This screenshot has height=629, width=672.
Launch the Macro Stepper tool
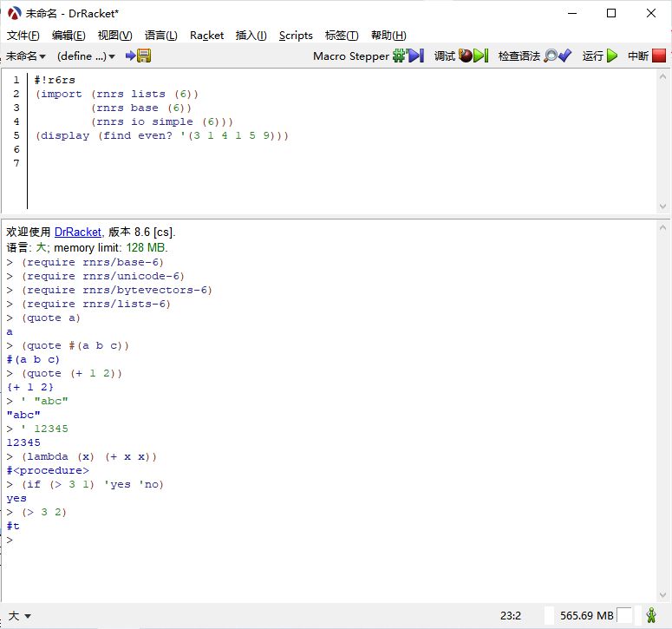(x=368, y=56)
